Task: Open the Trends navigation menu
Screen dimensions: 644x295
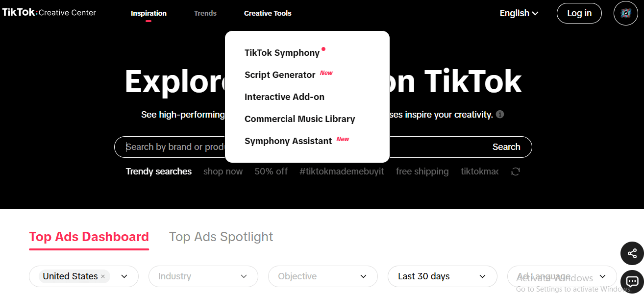Action: [205, 13]
